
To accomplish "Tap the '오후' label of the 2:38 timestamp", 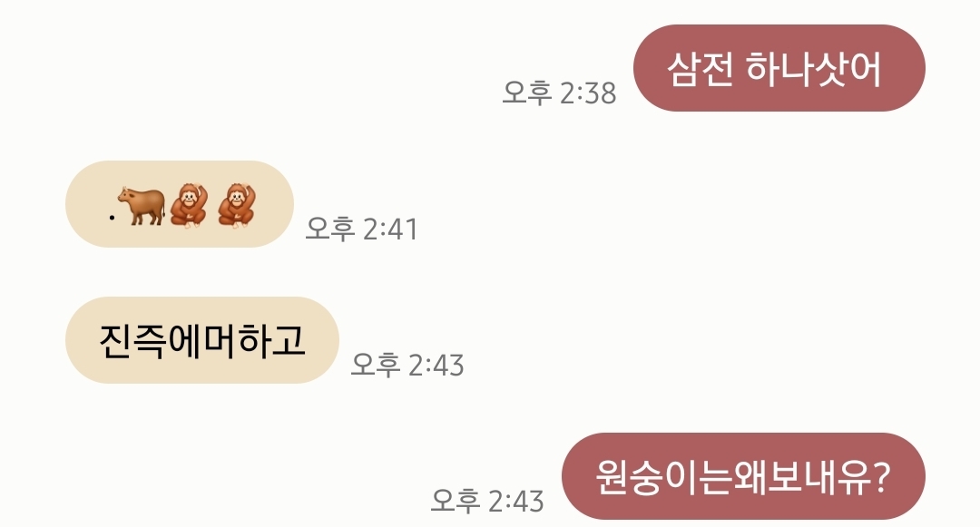I will (x=527, y=93).
